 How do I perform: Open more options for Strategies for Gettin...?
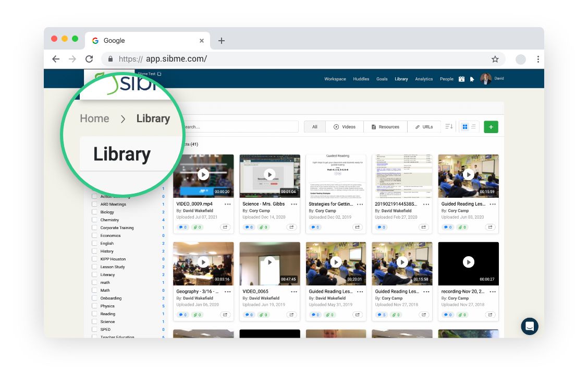pos(360,204)
